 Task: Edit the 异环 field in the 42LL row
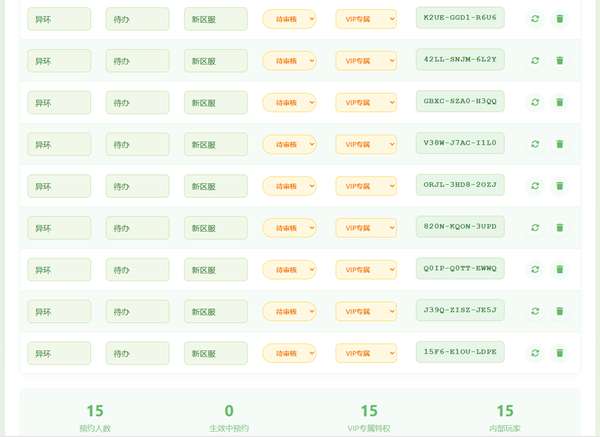tap(59, 60)
